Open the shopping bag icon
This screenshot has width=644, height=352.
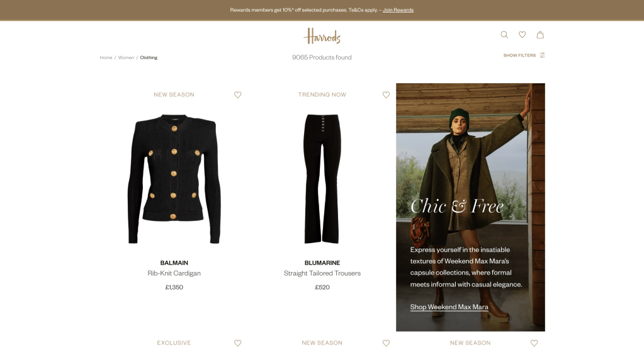(540, 35)
